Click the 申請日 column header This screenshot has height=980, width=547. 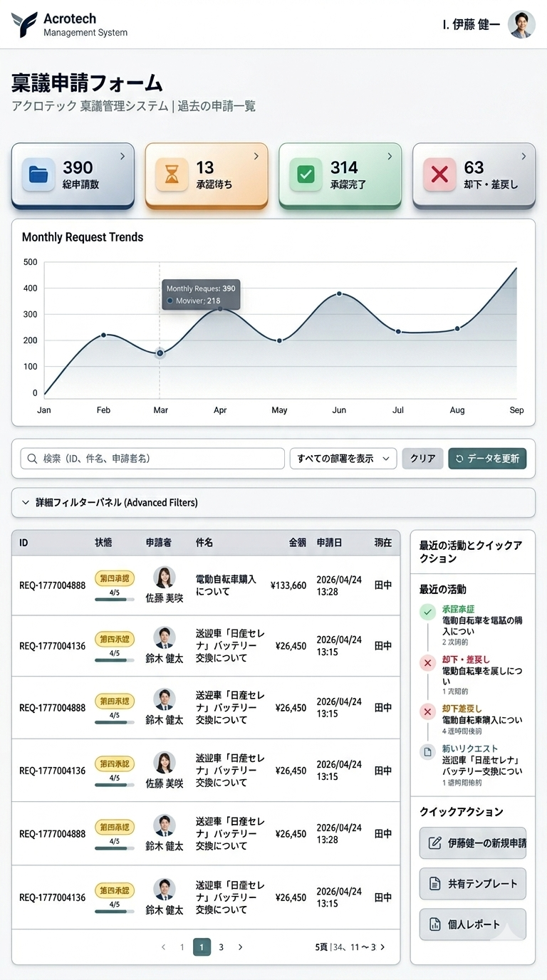pos(329,543)
